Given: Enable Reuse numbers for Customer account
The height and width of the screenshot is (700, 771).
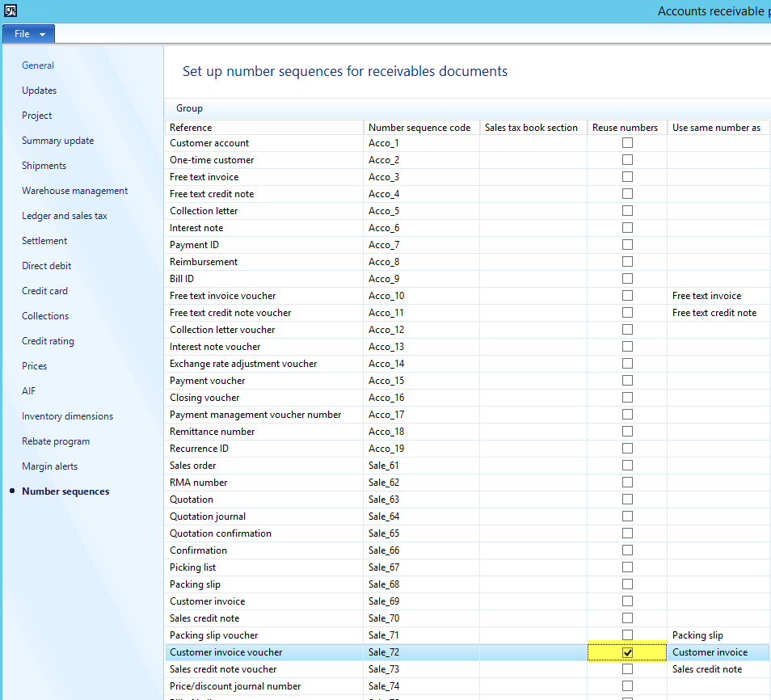Looking at the screenshot, I should coord(627,143).
